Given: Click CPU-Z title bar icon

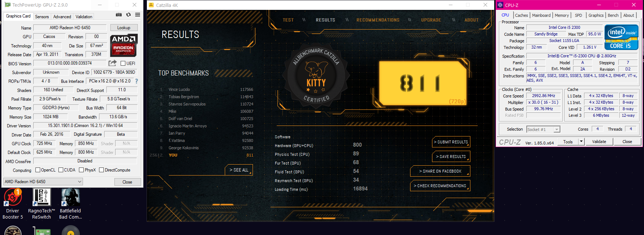Looking at the screenshot, I should 500,5.
